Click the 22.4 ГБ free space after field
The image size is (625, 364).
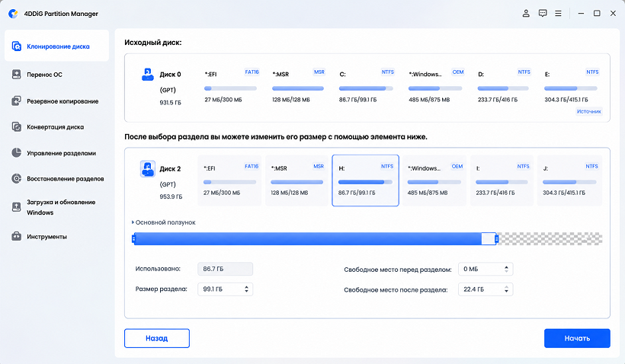click(x=486, y=289)
